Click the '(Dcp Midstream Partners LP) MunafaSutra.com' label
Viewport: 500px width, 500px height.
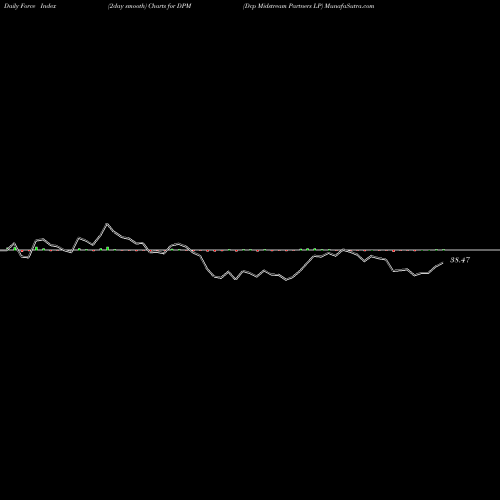pos(308,6)
